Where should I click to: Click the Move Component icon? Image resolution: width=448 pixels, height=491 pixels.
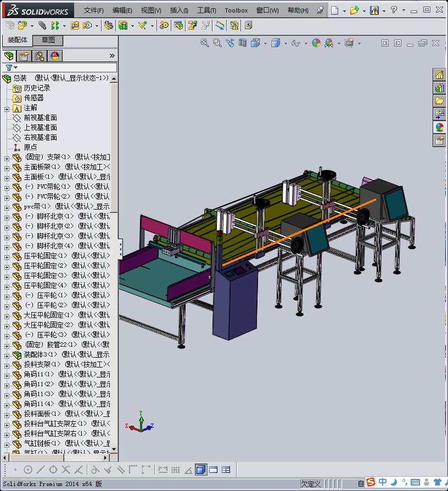(x=87, y=25)
